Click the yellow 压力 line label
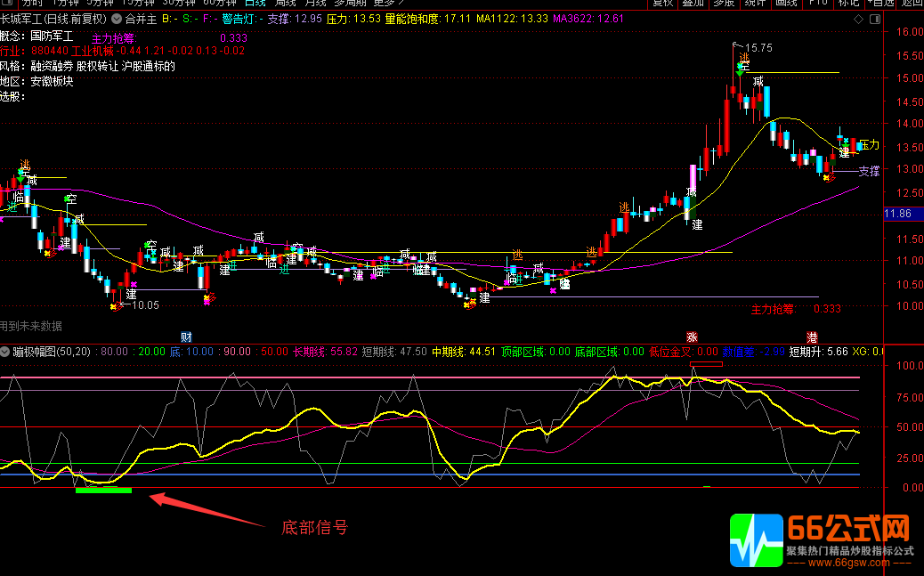The width and height of the screenshot is (924, 576). 869,145
